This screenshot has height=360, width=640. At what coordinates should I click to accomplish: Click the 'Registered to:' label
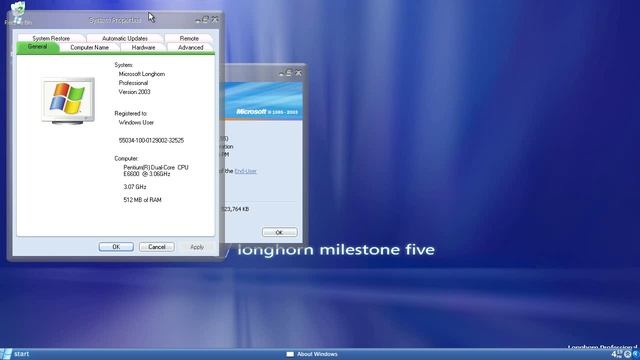131,113
